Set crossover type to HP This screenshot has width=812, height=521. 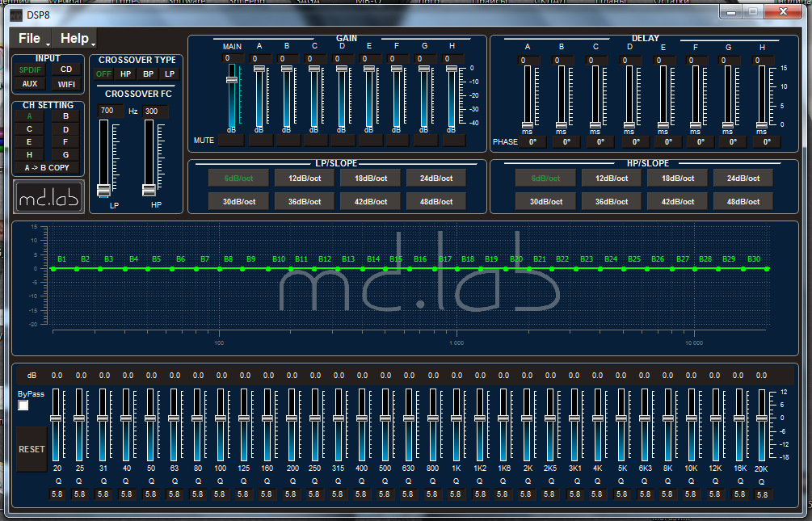coord(126,74)
